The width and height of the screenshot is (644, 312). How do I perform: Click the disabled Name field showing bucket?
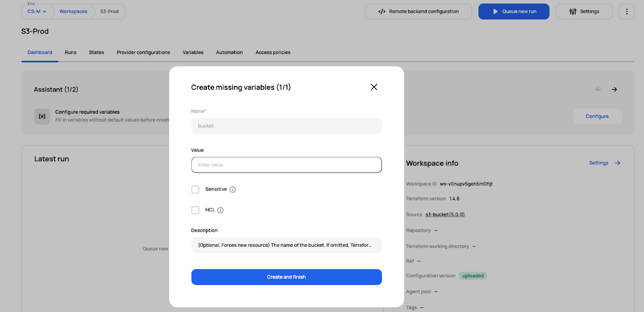pos(287,126)
